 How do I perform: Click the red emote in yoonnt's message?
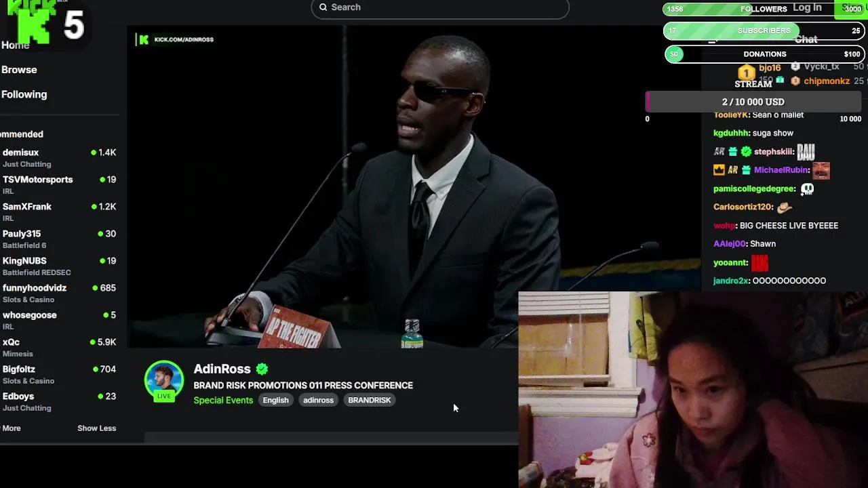(x=759, y=262)
